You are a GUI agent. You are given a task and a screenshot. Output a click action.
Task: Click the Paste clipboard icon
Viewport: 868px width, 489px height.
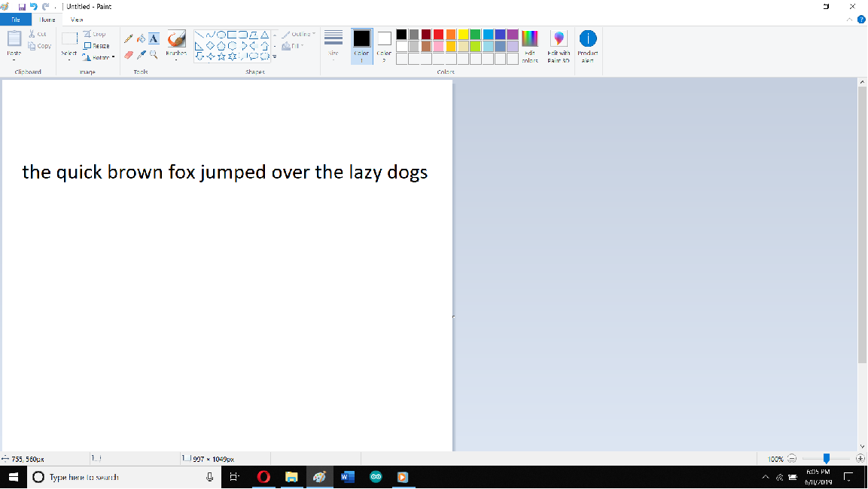14,39
